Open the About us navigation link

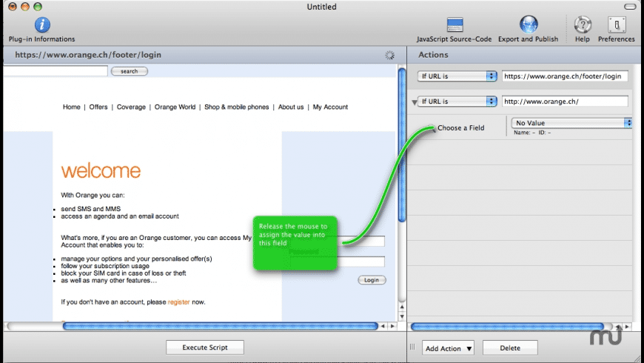coord(291,107)
